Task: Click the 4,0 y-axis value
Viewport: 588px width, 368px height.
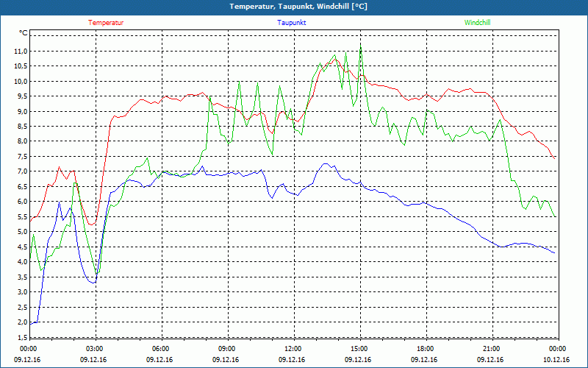Action: pos(22,262)
